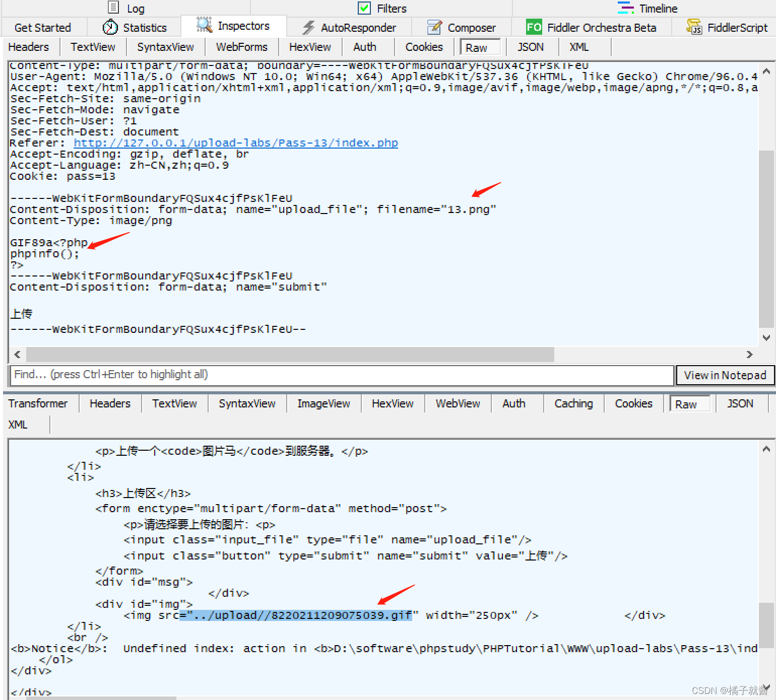776x700 pixels.
Task: Click request pane scroll up arrow
Action: (x=766, y=72)
